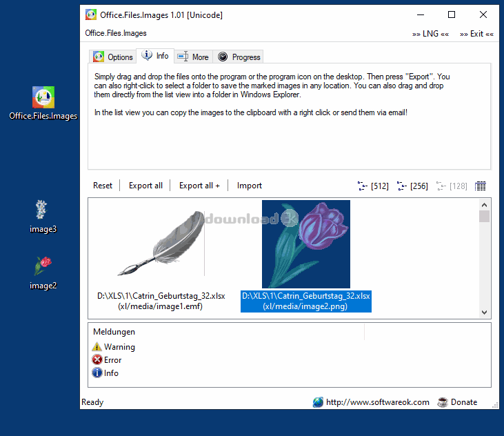Click the Info message entry
The image size is (504, 436).
[x=105, y=373]
